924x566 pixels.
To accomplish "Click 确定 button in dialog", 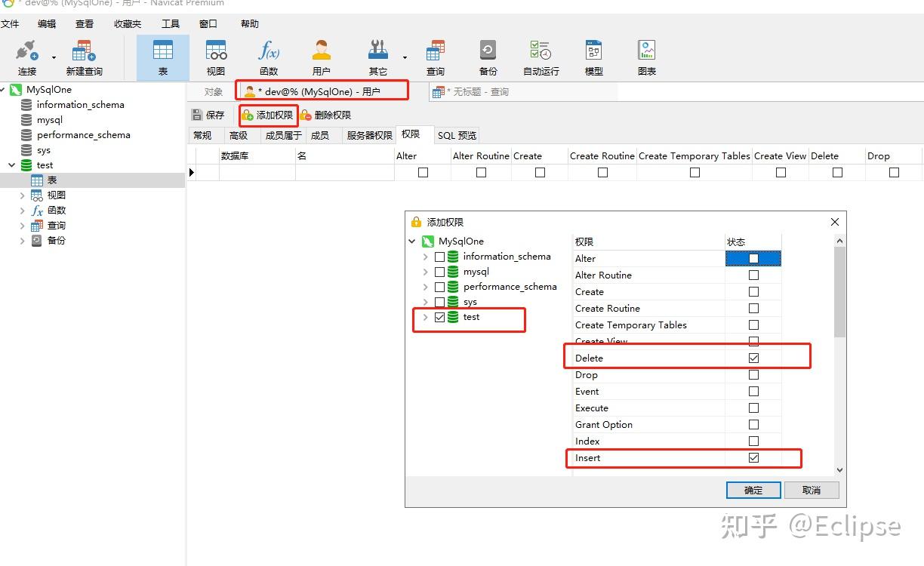I will pos(753,491).
